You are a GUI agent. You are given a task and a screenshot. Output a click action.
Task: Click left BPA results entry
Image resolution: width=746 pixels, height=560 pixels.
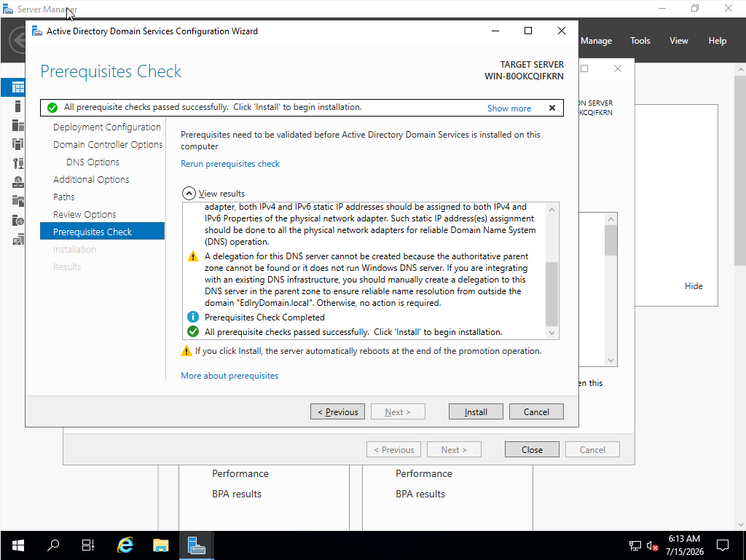(x=237, y=494)
